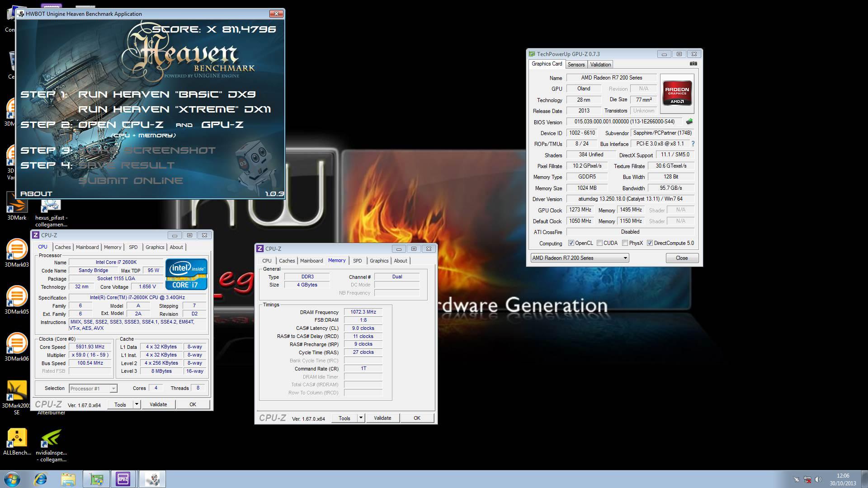
Task: Open the Processor #1 selection dropdown
Action: (93, 389)
